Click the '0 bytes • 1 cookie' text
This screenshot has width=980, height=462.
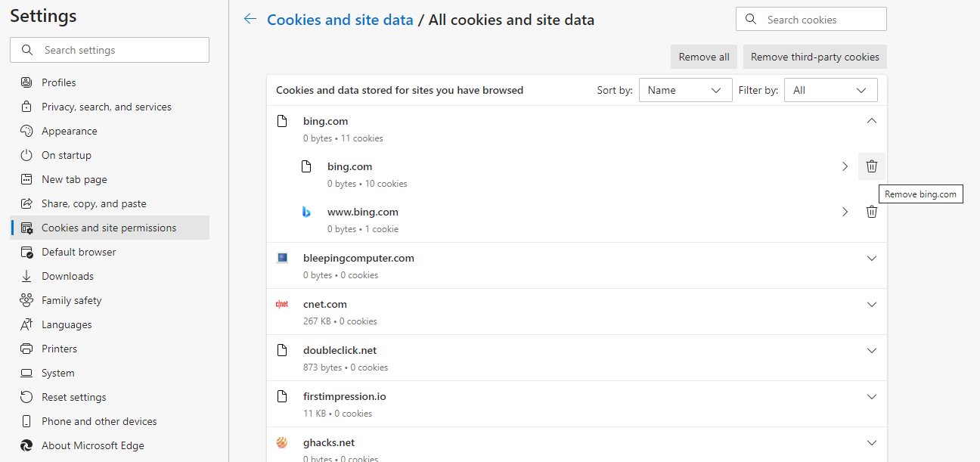click(x=363, y=229)
